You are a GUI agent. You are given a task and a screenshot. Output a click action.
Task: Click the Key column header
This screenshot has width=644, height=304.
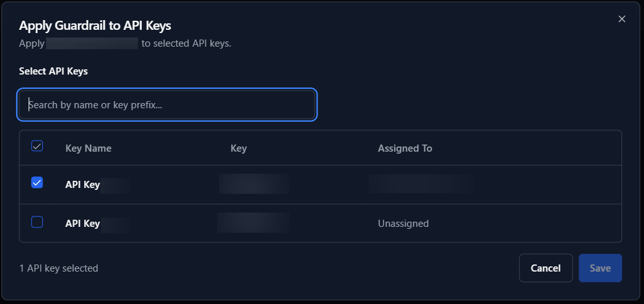coord(238,148)
